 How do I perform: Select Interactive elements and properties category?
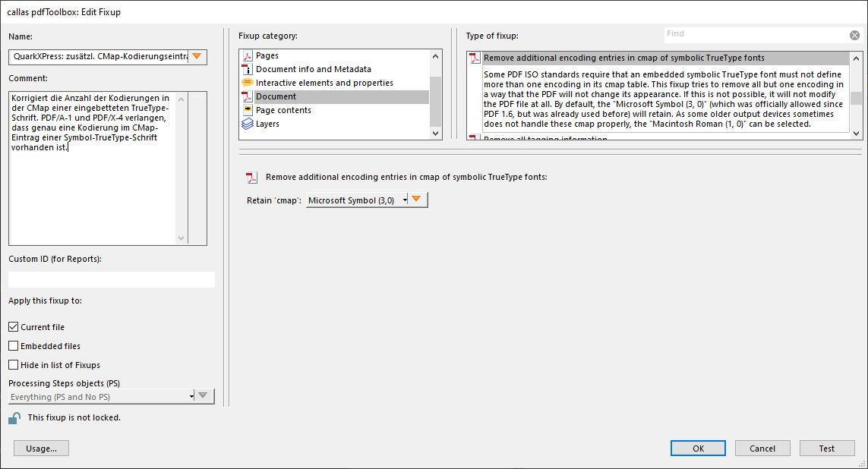click(x=324, y=83)
